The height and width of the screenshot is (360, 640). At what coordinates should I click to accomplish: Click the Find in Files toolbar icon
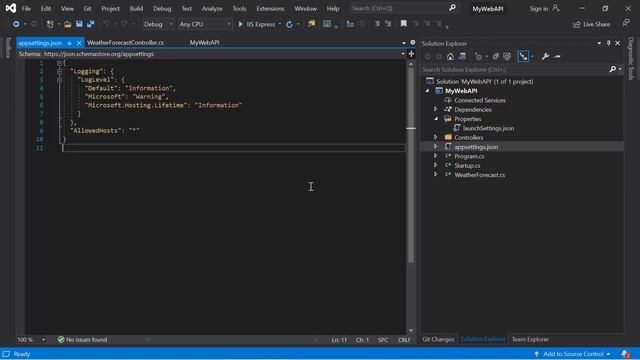click(x=312, y=24)
